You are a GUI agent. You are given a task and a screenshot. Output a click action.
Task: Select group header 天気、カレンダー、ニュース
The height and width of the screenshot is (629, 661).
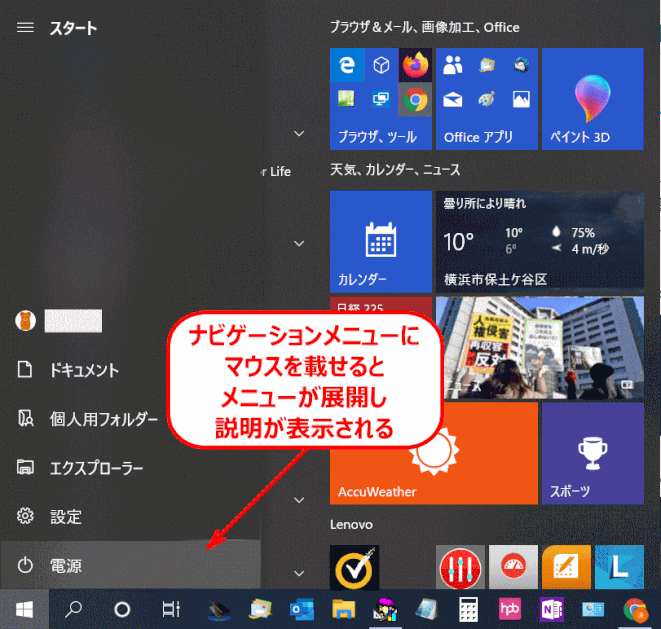pos(395,169)
